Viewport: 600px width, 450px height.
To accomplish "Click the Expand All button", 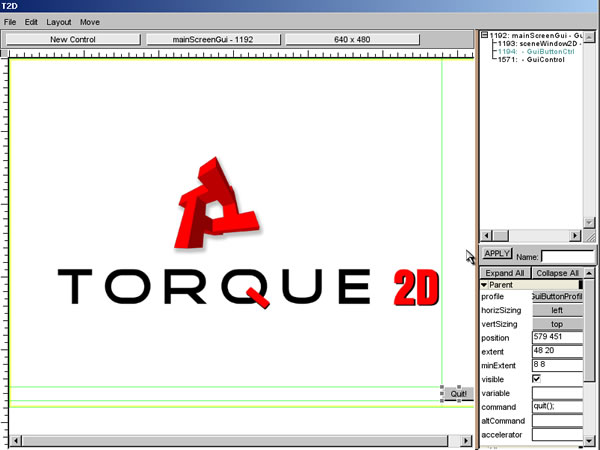I will [x=505, y=273].
